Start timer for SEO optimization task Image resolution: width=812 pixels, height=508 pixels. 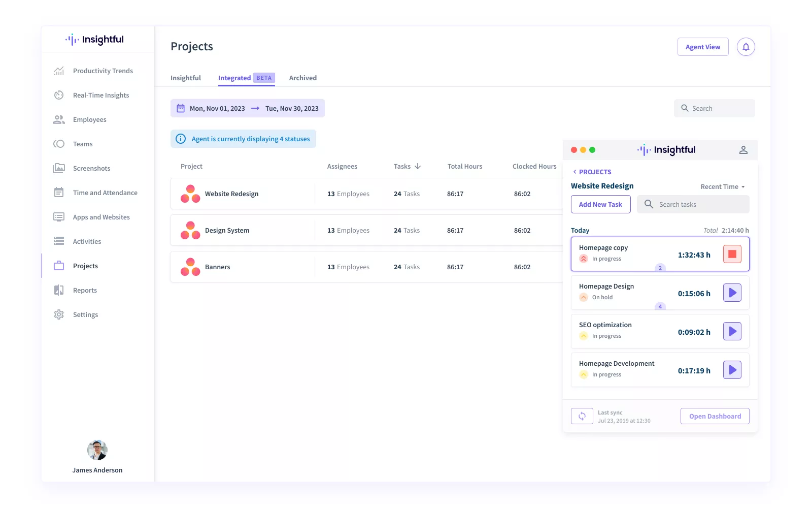732,331
